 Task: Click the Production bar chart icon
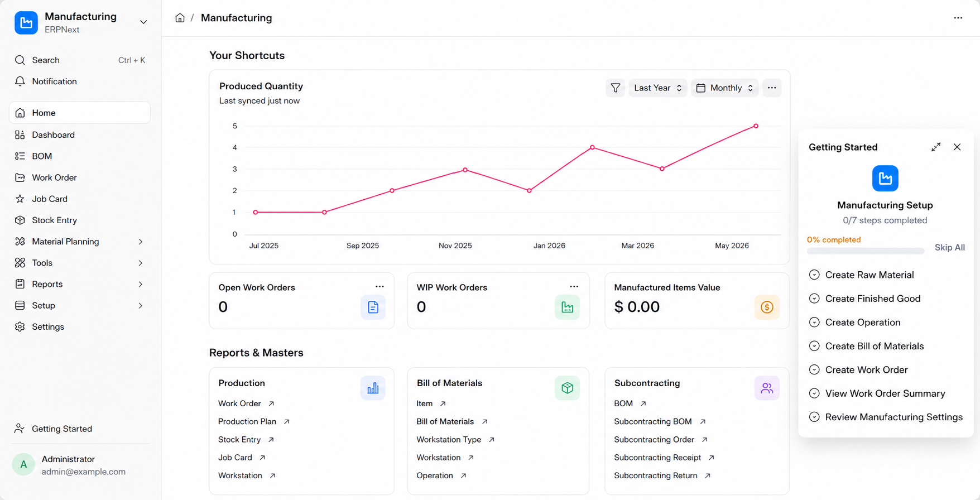[x=373, y=388]
